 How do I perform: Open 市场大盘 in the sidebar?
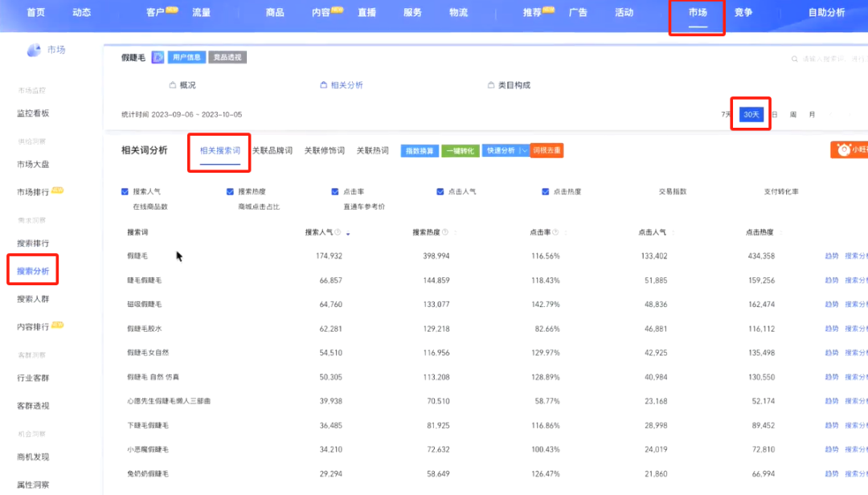pos(33,165)
